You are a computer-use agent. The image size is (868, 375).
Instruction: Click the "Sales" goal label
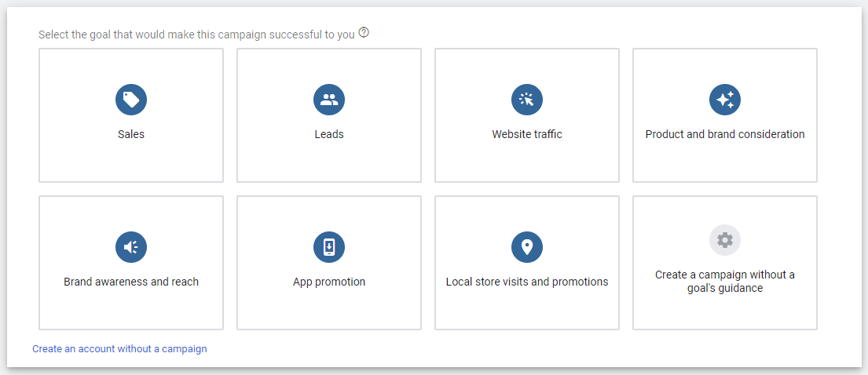pos(131,134)
